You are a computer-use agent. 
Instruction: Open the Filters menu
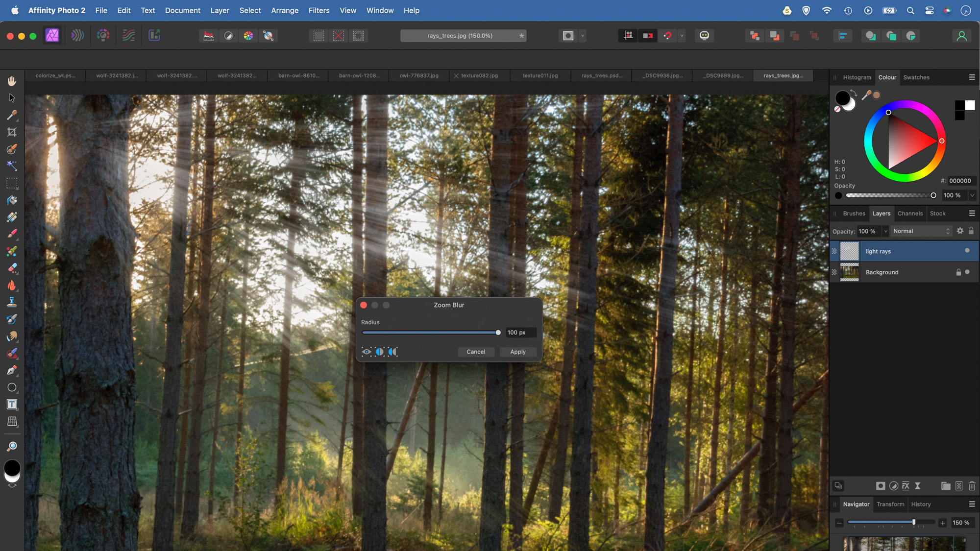pos(319,10)
